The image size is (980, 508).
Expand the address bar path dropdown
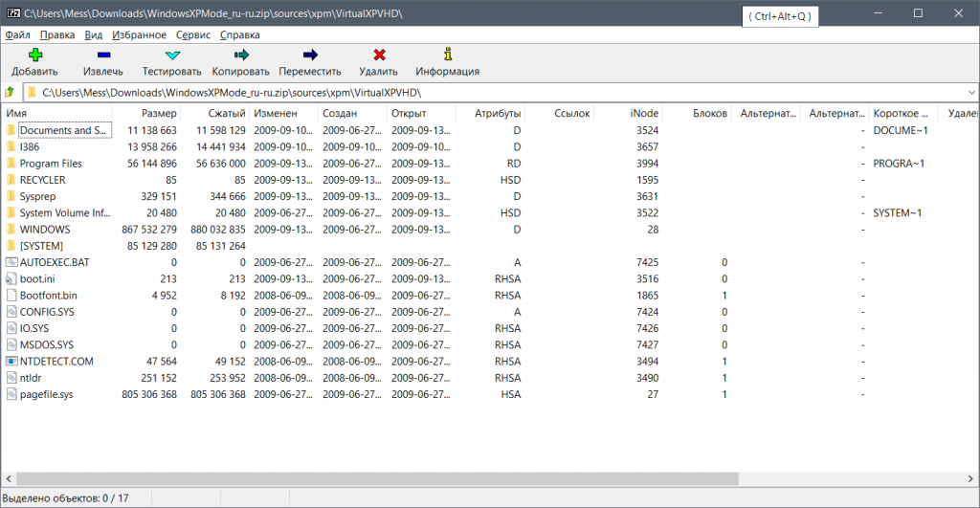(970, 93)
